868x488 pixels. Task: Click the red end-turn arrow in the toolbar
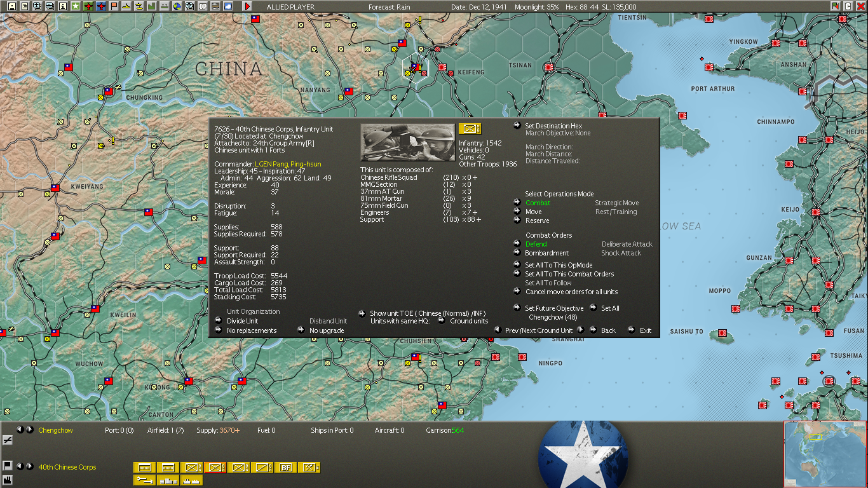[x=247, y=6]
